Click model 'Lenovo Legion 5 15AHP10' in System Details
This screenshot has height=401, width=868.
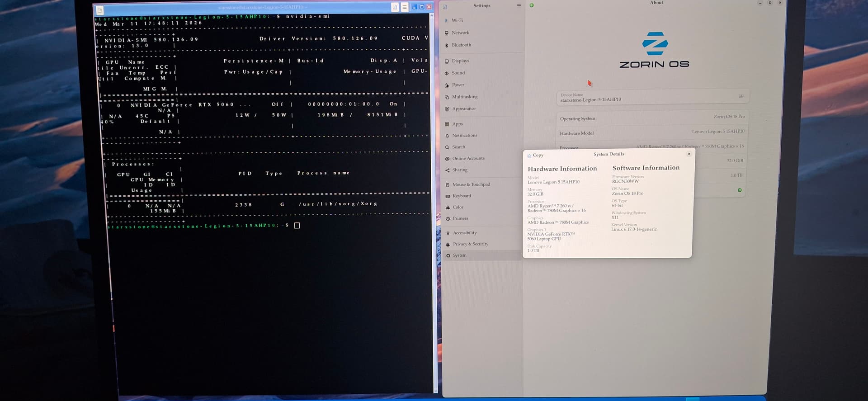(x=553, y=182)
